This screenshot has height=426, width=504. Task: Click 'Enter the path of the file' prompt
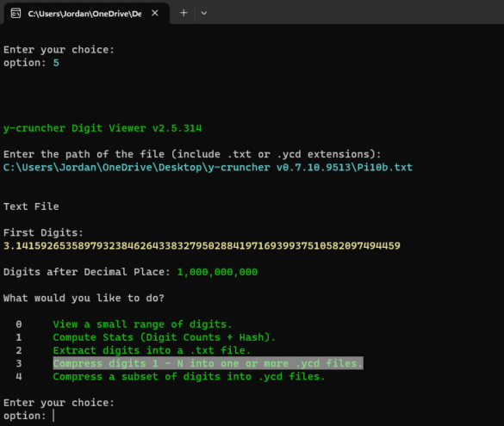[192, 154]
